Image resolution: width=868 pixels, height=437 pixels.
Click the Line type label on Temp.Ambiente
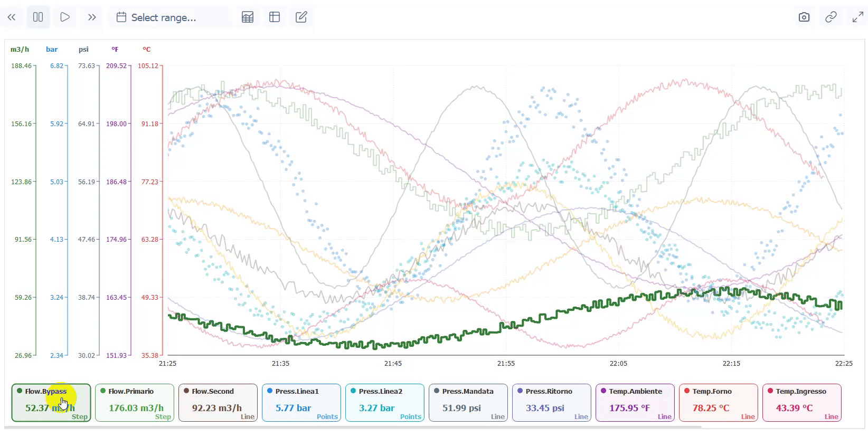[664, 416]
